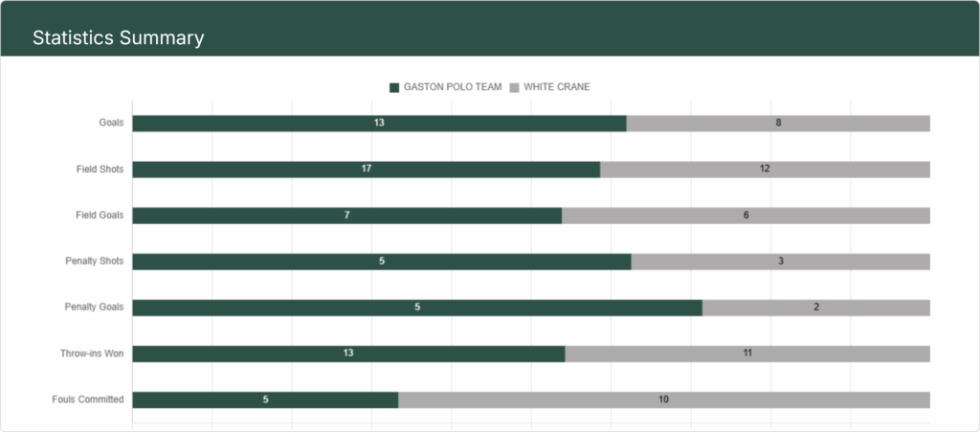
Task: Click the Fouls Committed axis label
Action: (x=87, y=399)
